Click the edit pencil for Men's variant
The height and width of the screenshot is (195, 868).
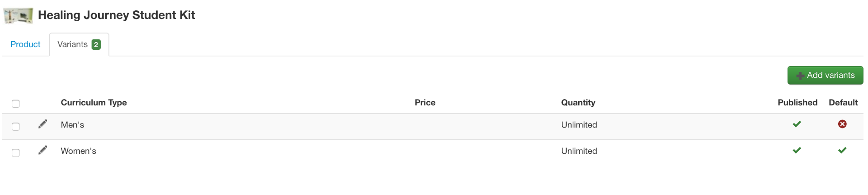(x=42, y=124)
